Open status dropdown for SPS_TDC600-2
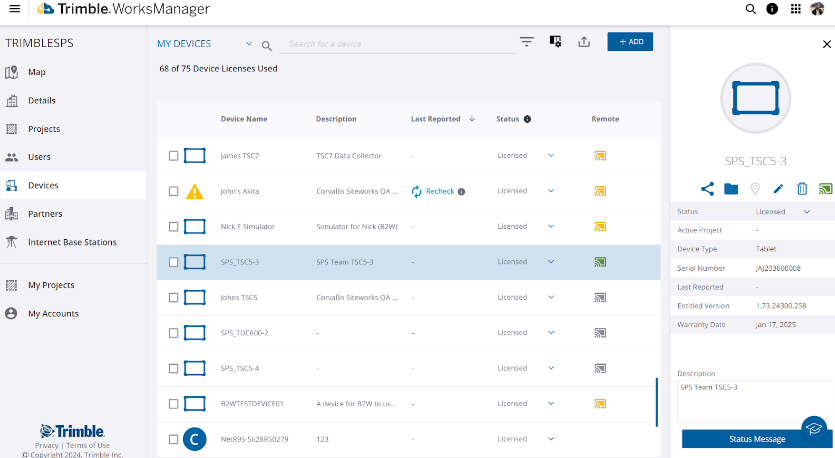The image size is (835, 458). coord(551,332)
